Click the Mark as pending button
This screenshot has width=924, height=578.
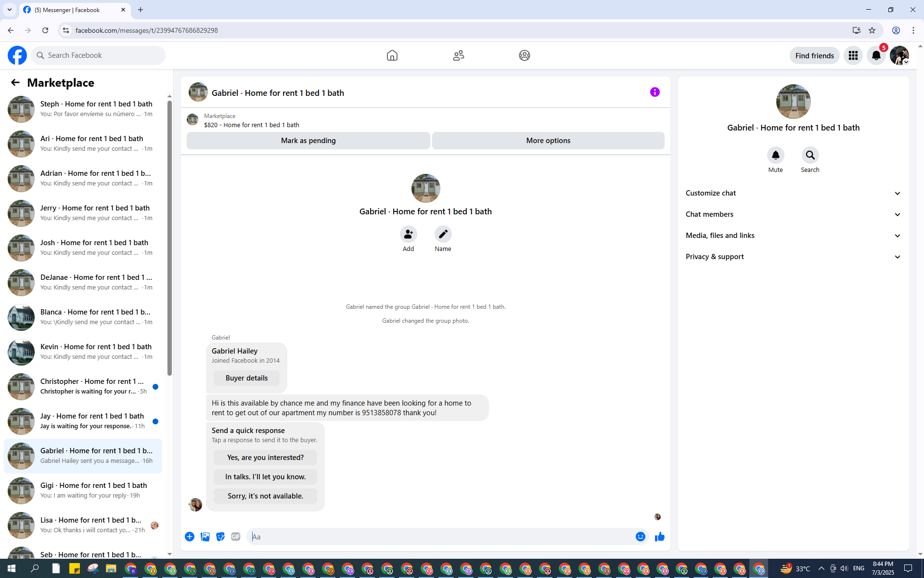308,141
